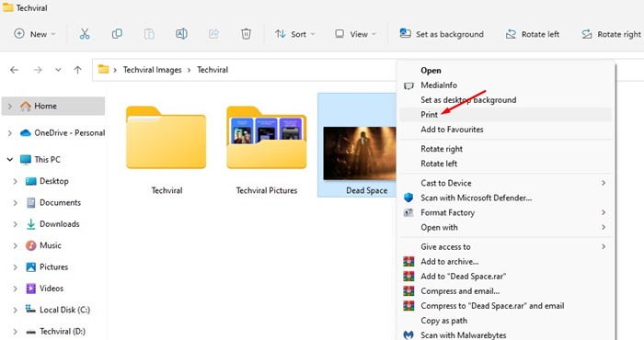Open Documents in the navigation pane
The image size is (644, 340).
click(53, 202)
